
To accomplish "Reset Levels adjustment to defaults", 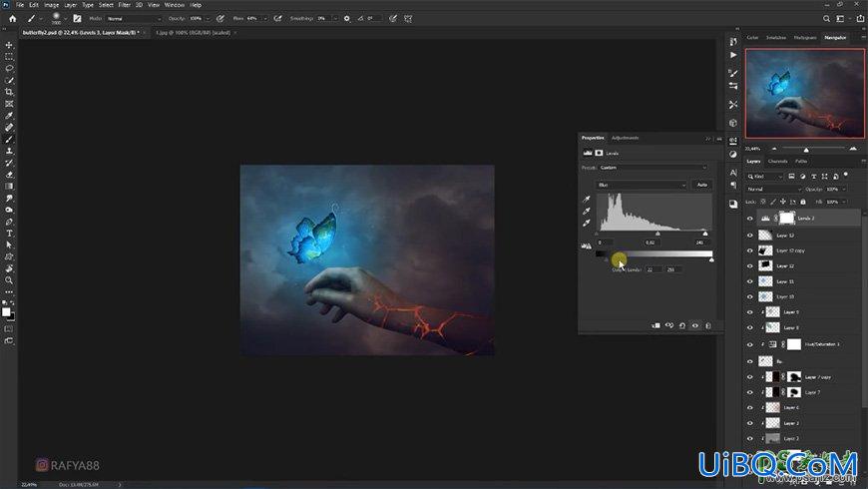I will point(682,325).
